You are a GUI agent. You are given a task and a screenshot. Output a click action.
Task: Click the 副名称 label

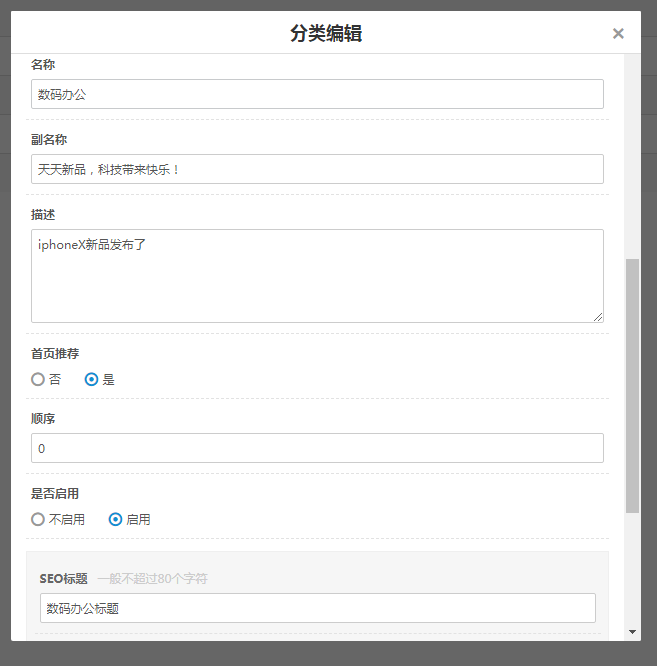pos(49,140)
